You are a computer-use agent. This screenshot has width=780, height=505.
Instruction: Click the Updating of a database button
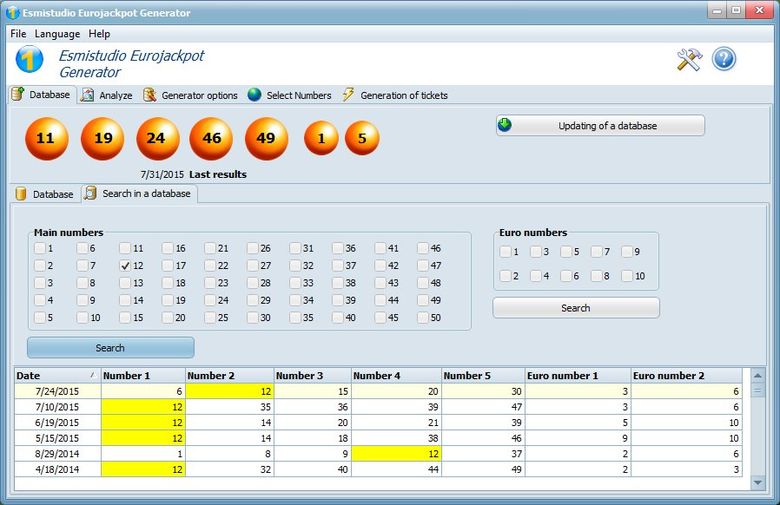pyautogui.click(x=600, y=125)
